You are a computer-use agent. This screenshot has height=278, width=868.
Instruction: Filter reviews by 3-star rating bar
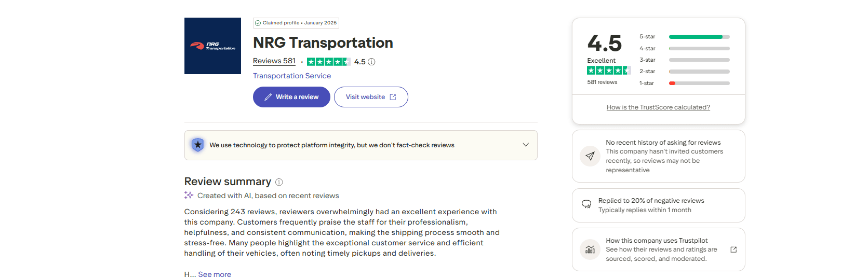click(699, 60)
